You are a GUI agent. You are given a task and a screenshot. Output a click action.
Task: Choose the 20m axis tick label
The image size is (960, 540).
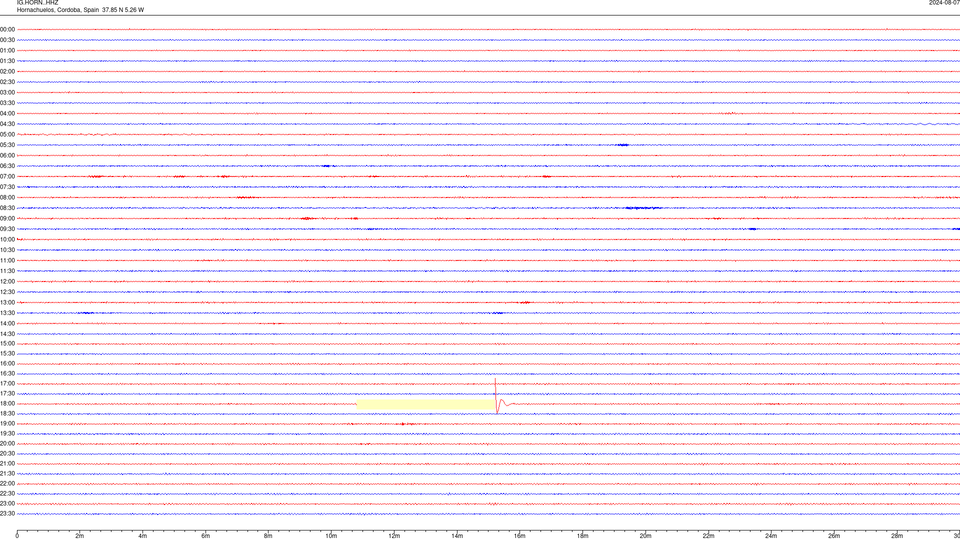(x=645, y=536)
